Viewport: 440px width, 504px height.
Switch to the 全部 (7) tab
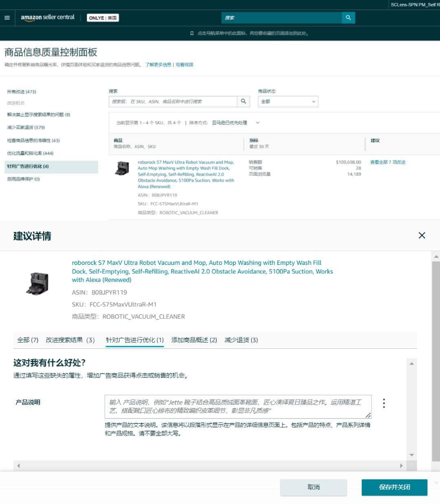click(28, 340)
